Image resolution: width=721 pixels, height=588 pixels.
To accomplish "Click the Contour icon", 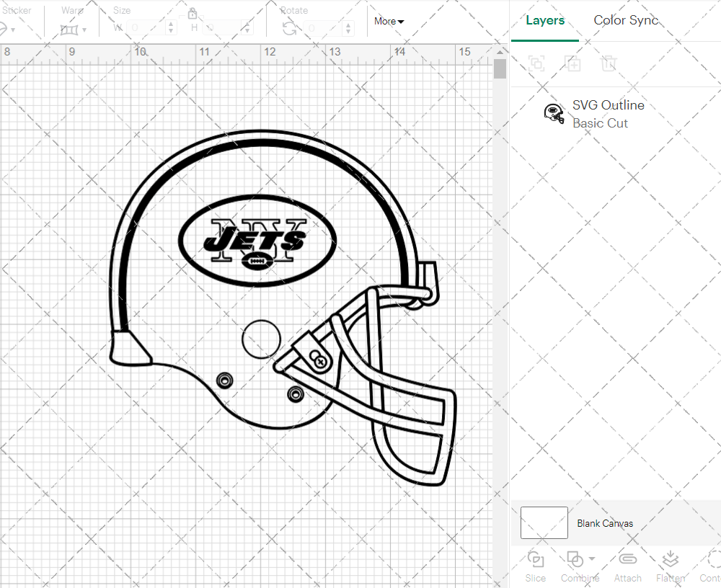I will pos(712,560).
